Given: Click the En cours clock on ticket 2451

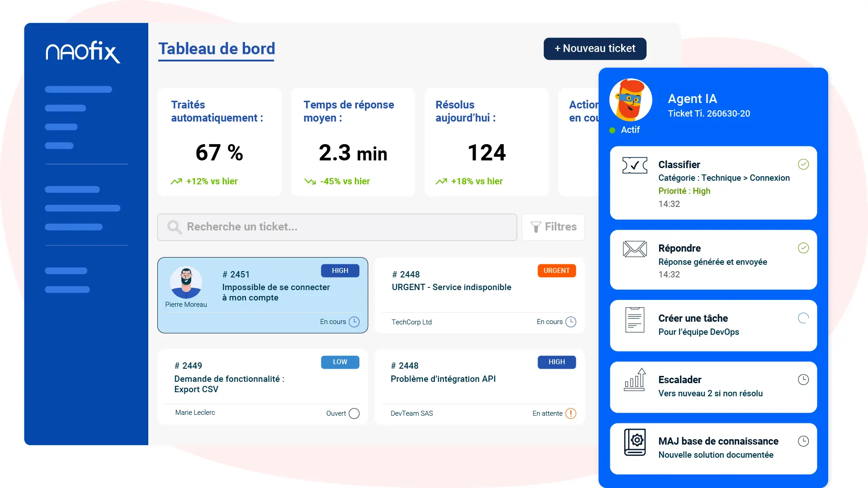Looking at the screenshot, I should 354,322.
